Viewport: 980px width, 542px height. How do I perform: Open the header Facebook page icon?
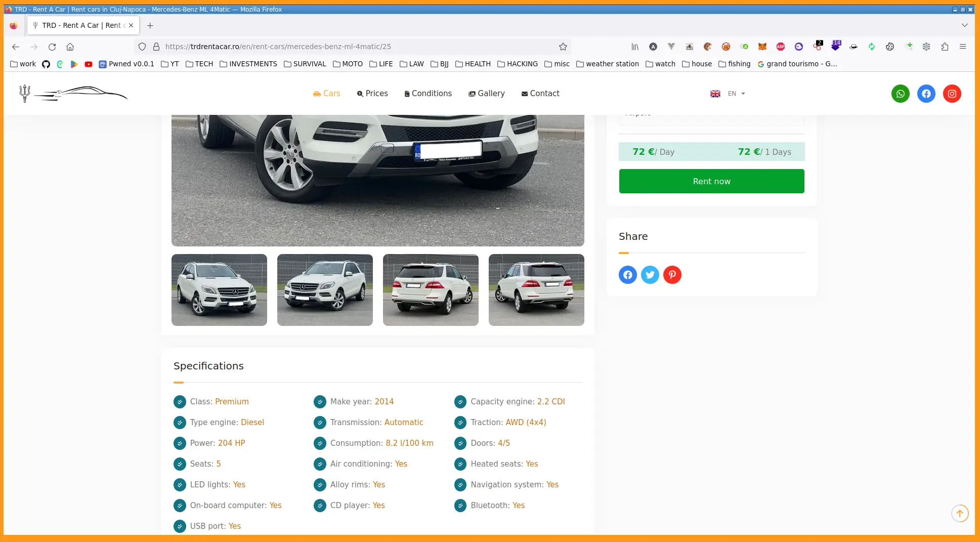(926, 94)
